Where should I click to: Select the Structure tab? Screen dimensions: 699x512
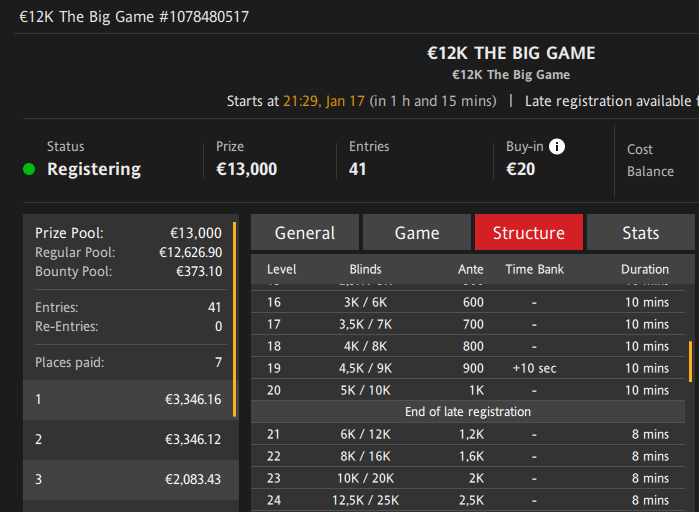529,233
